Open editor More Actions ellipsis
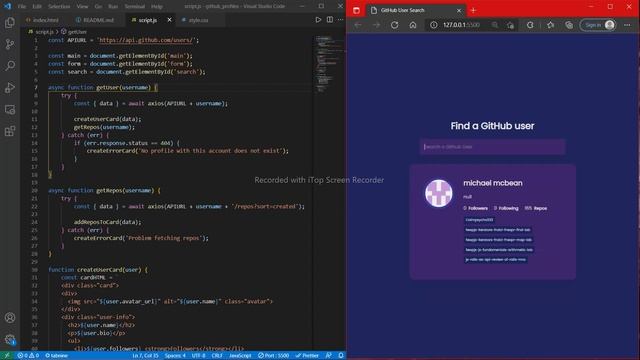Viewport: 640px width, 360px height. [340, 20]
